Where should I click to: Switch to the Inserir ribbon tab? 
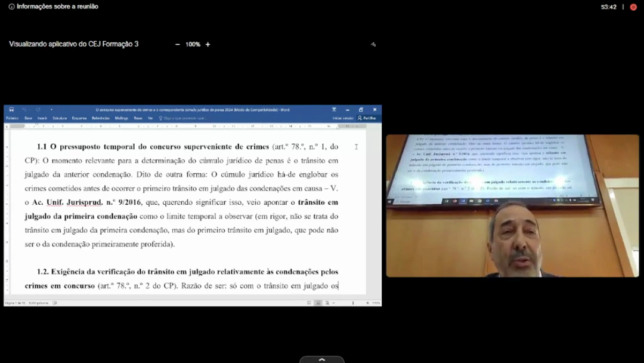(x=42, y=118)
